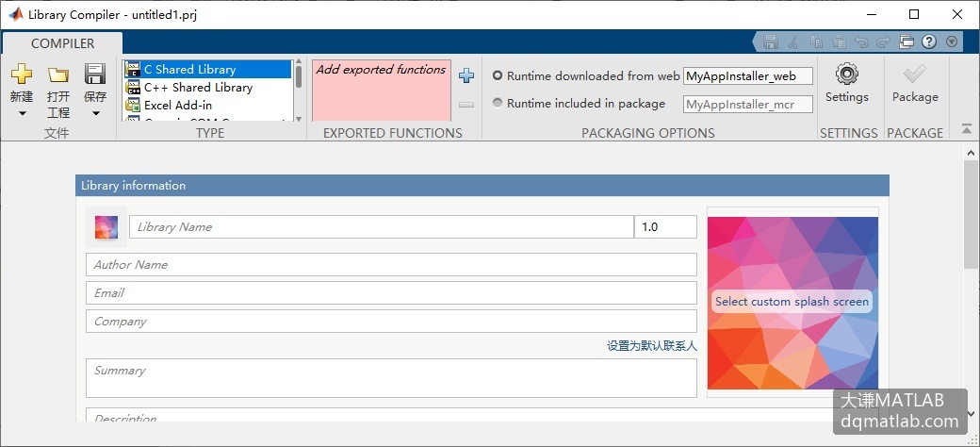Select C++ Shared Library in the type list
This screenshot has height=447, width=980.
208,88
